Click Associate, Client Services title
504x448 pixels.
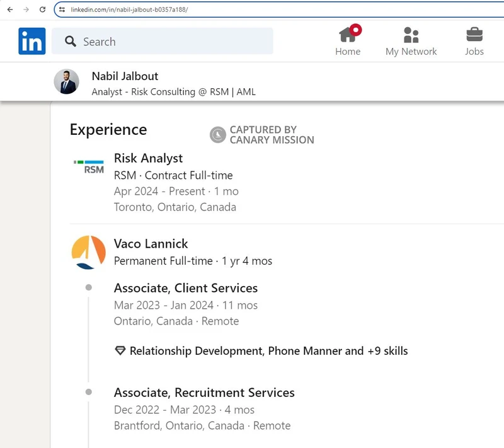186,288
